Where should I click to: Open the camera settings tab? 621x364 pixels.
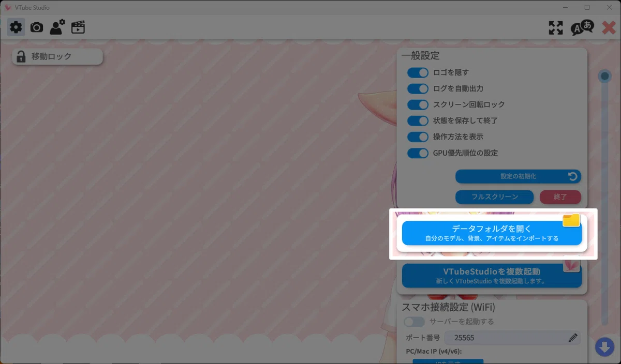[x=37, y=27]
